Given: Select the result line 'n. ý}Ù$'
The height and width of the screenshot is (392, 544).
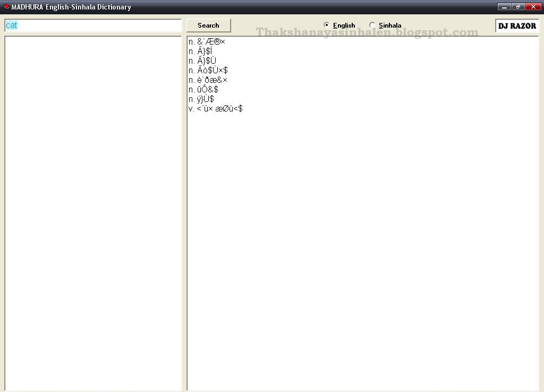Looking at the screenshot, I should click(201, 99).
